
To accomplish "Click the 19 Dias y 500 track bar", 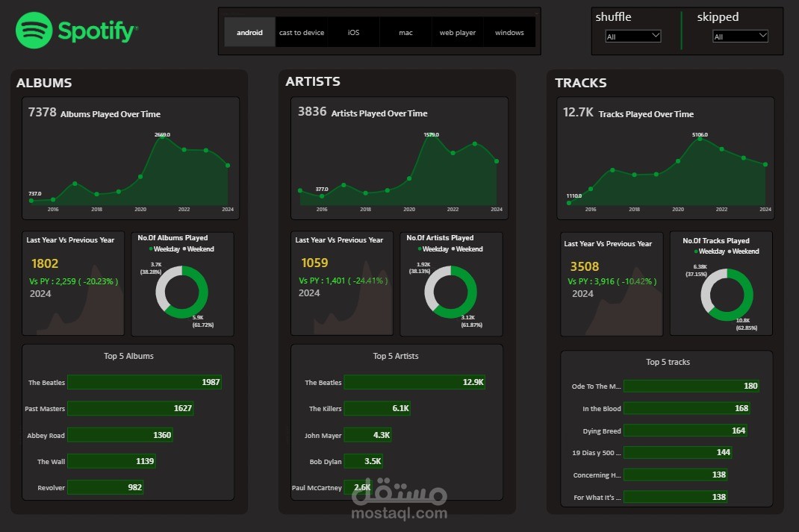I will coord(678,453).
